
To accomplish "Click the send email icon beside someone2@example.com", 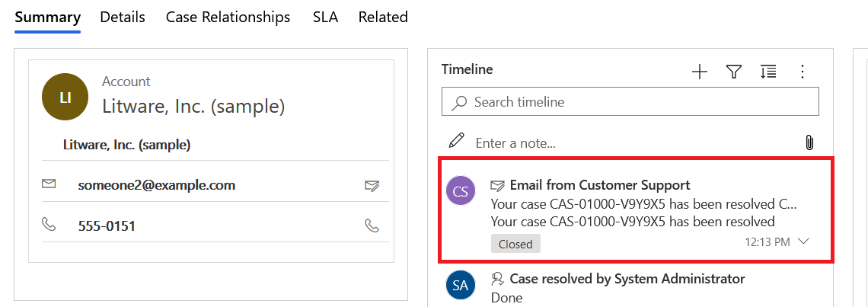I will (372, 185).
